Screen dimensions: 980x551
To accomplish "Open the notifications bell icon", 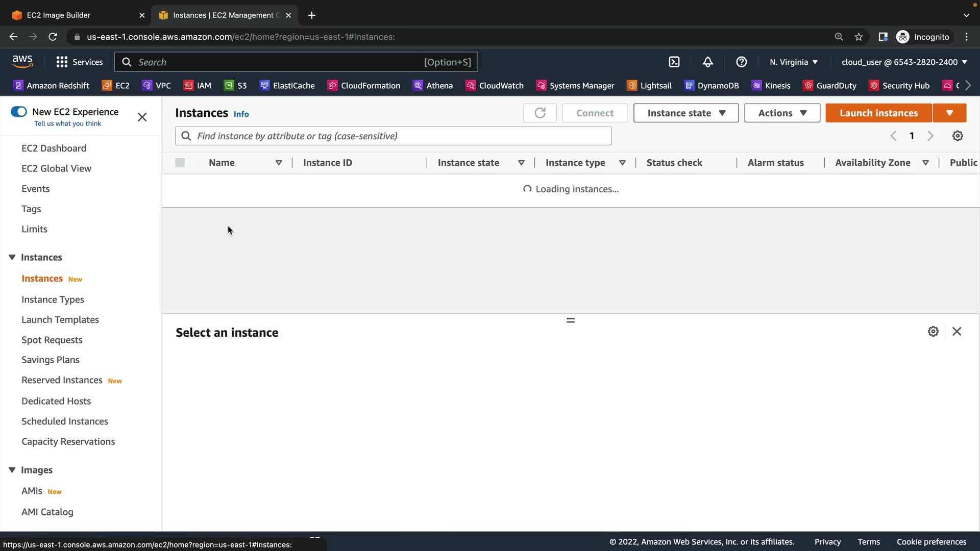I will pyautogui.click(x=707, y=62).
